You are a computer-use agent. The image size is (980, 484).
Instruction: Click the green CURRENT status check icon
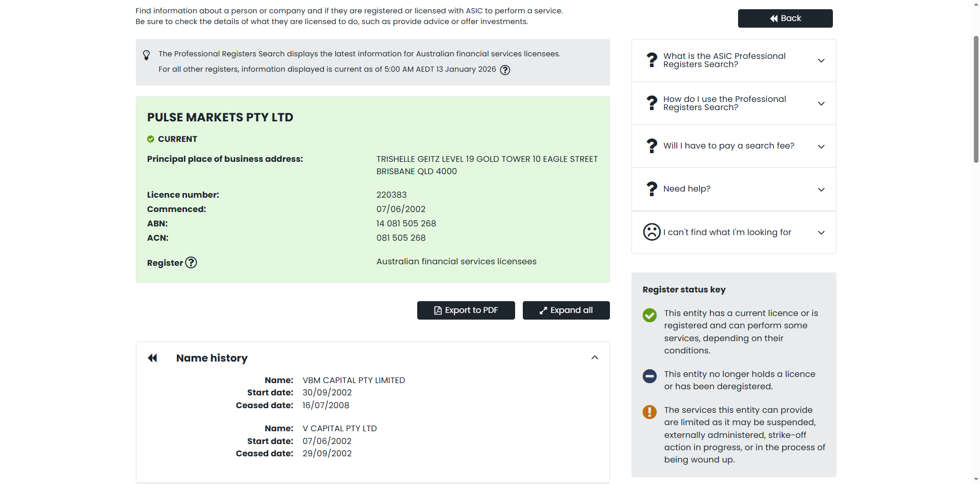[151, 139]
